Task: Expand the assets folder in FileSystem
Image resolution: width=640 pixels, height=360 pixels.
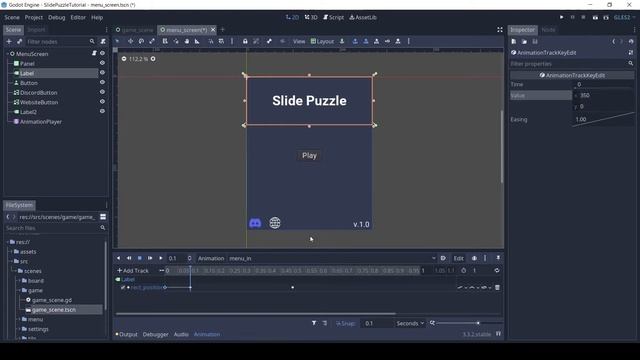Action: [x=11, y=252]
